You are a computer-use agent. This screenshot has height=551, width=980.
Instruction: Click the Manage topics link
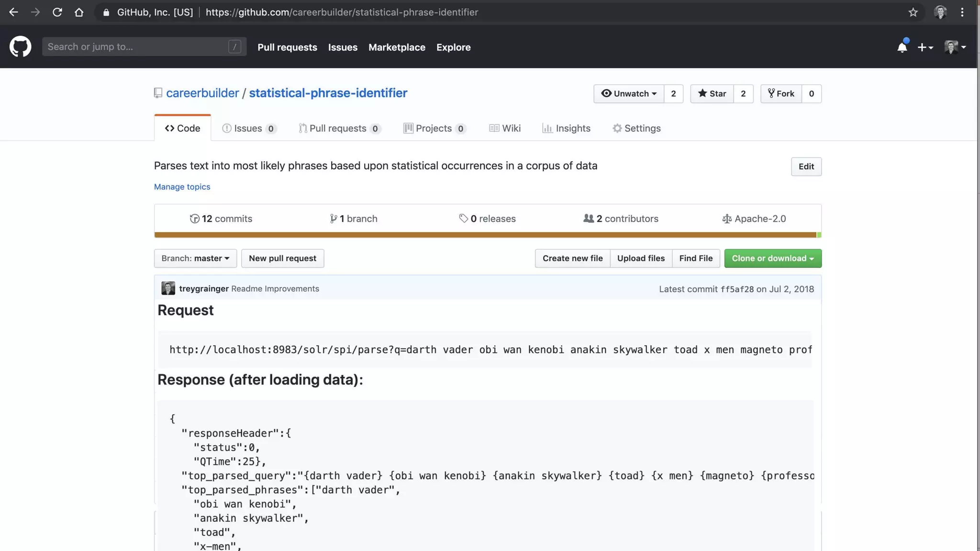pos(182,187)
